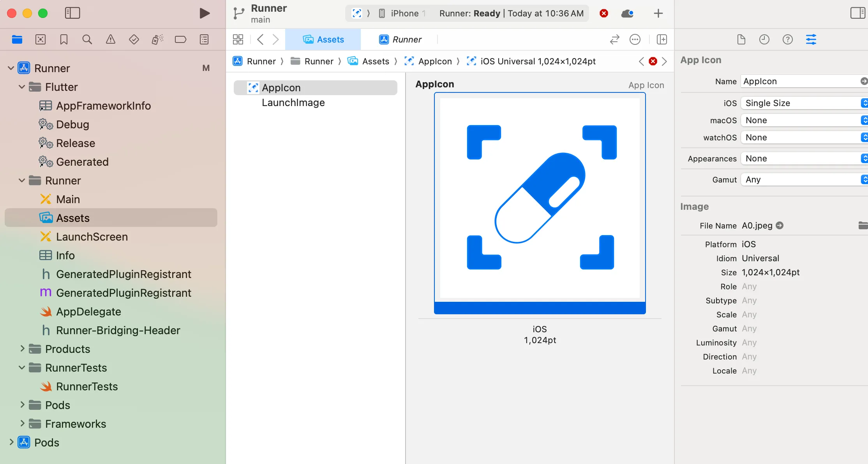Reveal A0.jpeg file in Finder arrow
Image resolution: width=868 pixels, height=464 pixels.
click(x=780, y=225)
